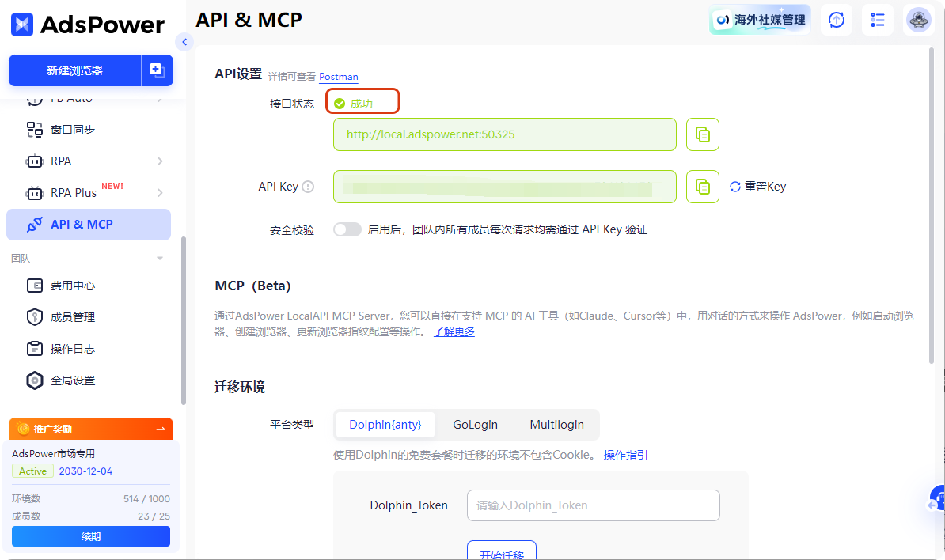Copy the API Key
The height and width of the screenshot is (560, 945).
point(702,186)
